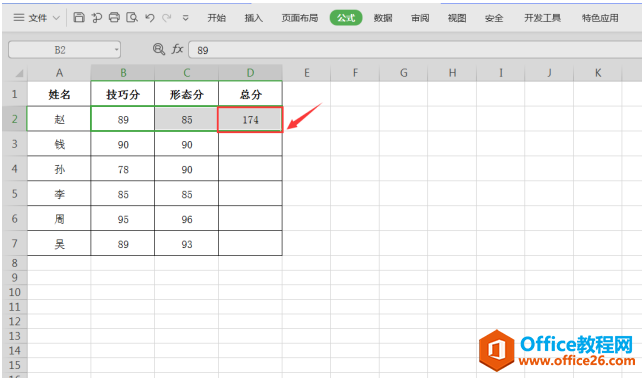The image size is (642, 378).
Task: Switch to the 插入 tab
Action: coord(253,18)
